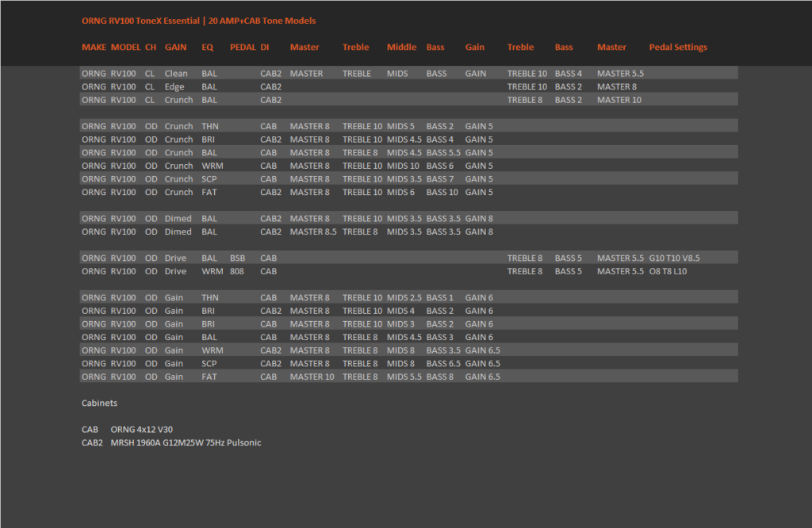This screenshot has height=528, width=812.
Task: Click 'MASTER 10' in the CL Crunch row
Action: (619, 100)
